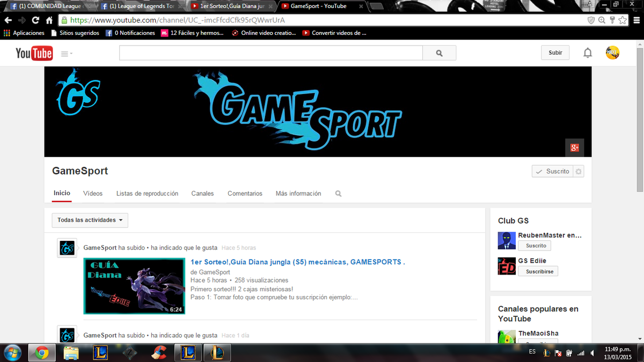The width and height of the screenshot is (644, 362).
Task: Click the ES language indicator
Action: [x=532, y=352]
